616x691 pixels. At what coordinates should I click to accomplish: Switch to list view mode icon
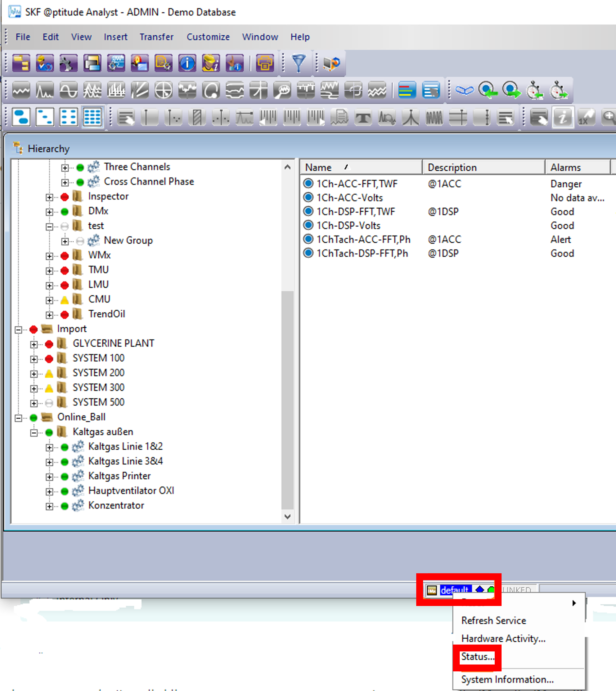(68, 118)
